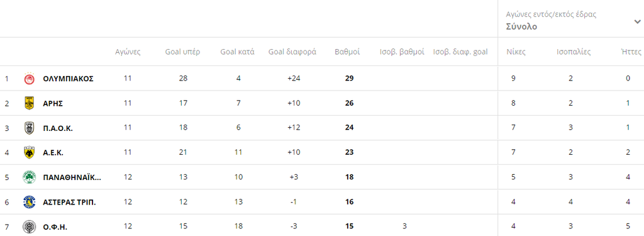
Task: Sort by Goal διαφορά column header
Action: tap(292, 52)
